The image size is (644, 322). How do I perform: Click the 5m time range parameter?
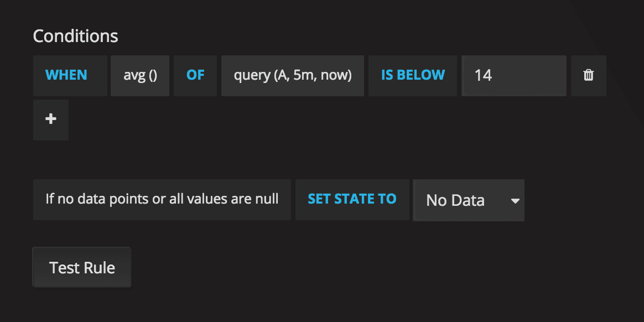click(303, 75)
